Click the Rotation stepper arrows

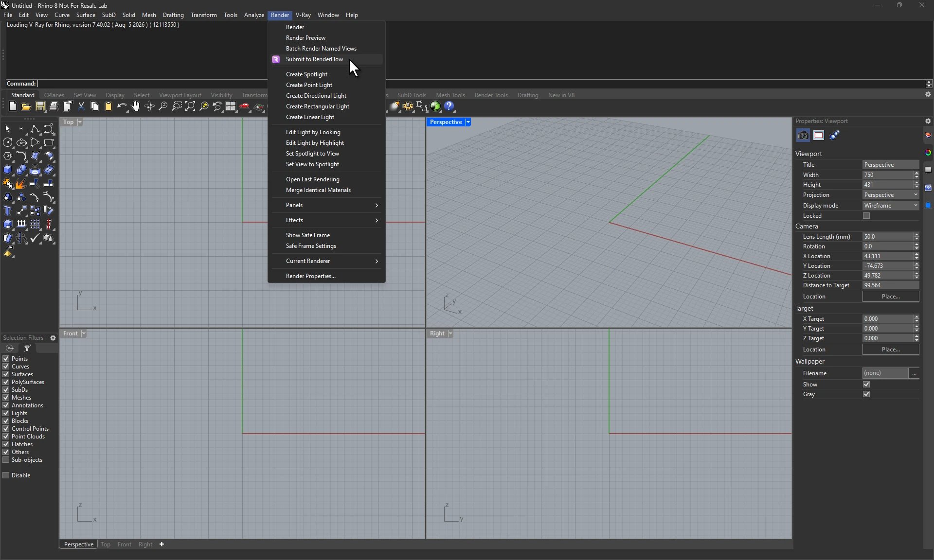point(916,246)
